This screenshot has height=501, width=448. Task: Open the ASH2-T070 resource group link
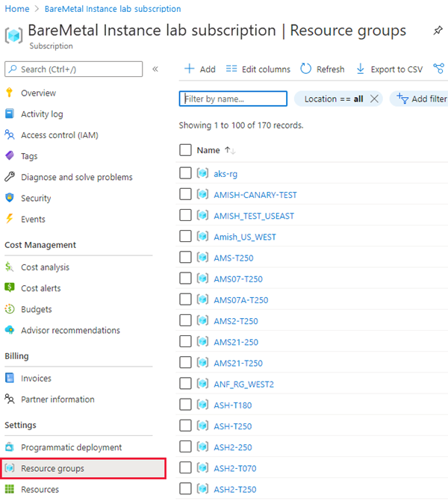coord(235,468)
